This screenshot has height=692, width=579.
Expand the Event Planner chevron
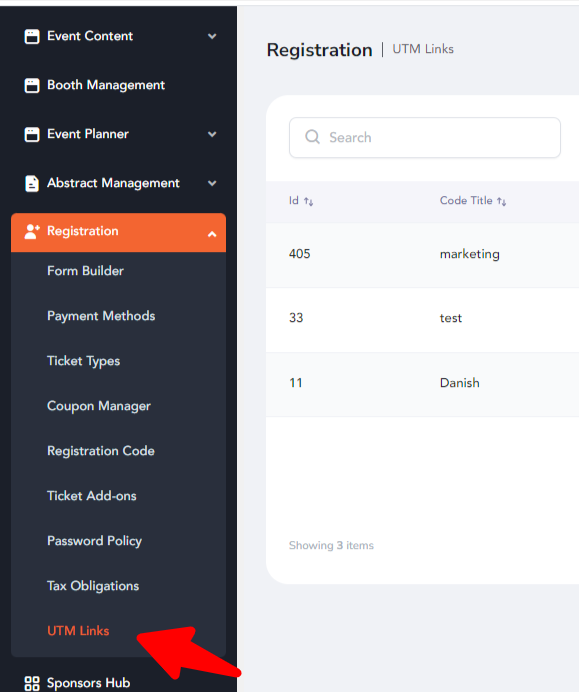[x=212, y=134]
